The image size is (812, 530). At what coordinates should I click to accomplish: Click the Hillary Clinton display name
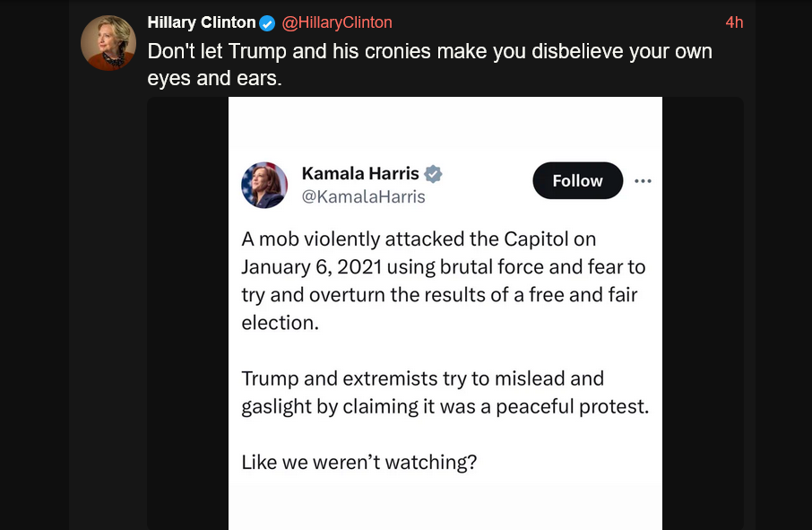[201, 22]
